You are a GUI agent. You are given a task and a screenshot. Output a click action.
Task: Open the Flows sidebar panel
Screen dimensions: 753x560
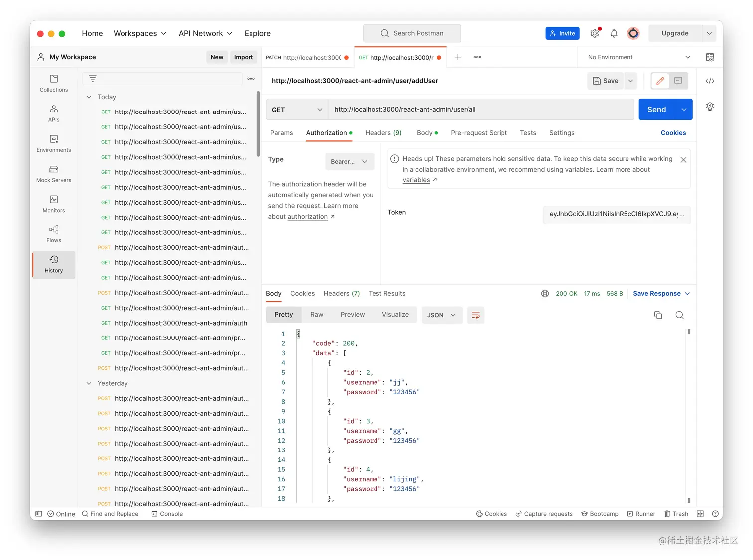[x=54, y=234]
